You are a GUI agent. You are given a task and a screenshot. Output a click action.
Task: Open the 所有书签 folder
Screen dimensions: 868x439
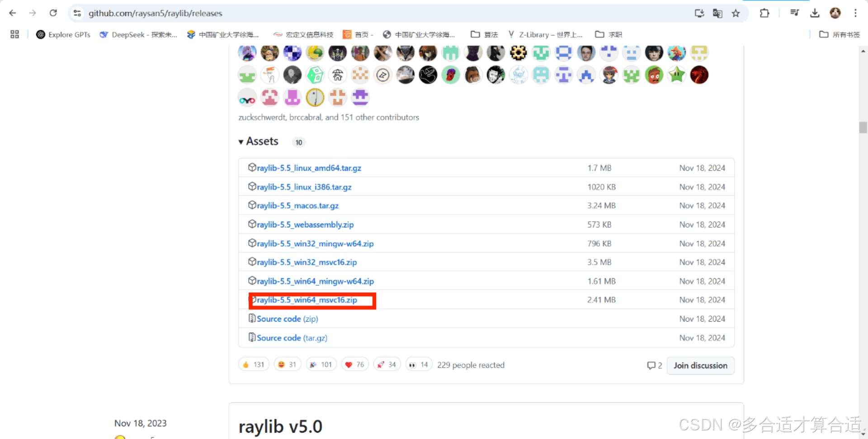(x=840, y=34)
